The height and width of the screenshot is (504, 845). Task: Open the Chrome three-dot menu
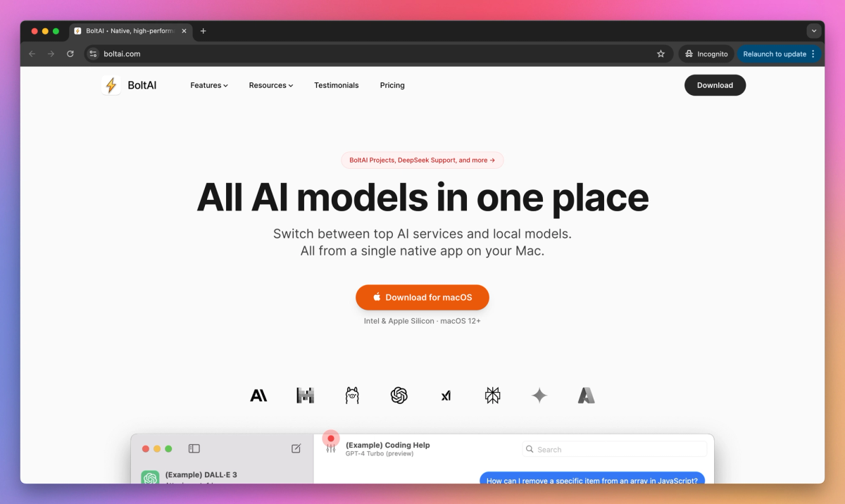(813, 53)
